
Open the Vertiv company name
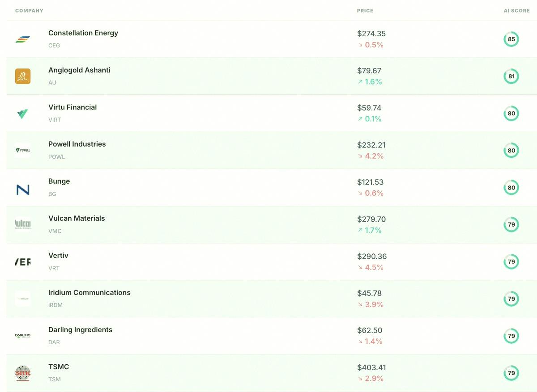point(58,256)
